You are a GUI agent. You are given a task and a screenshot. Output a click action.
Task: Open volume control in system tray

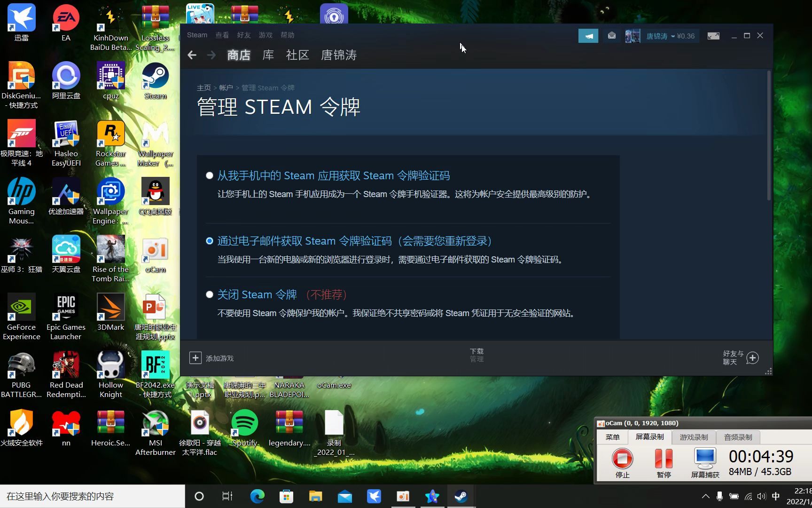click(761, 496)
